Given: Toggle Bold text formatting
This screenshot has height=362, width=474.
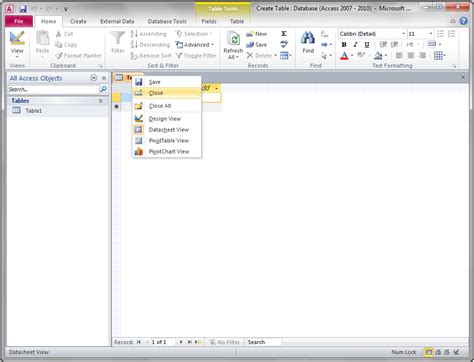Looking at the screenshot, I should pyautogui.click(x=344, y=45).
